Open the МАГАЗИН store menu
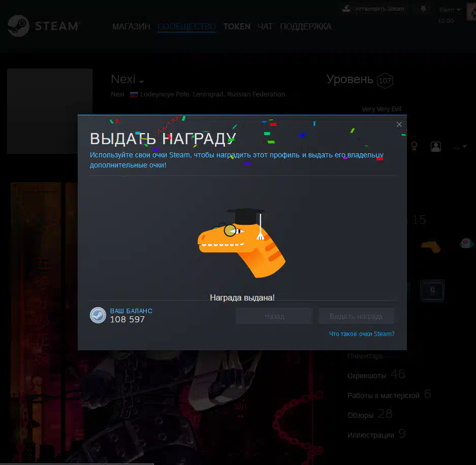 pyautogui.click(x=131, y=27)
